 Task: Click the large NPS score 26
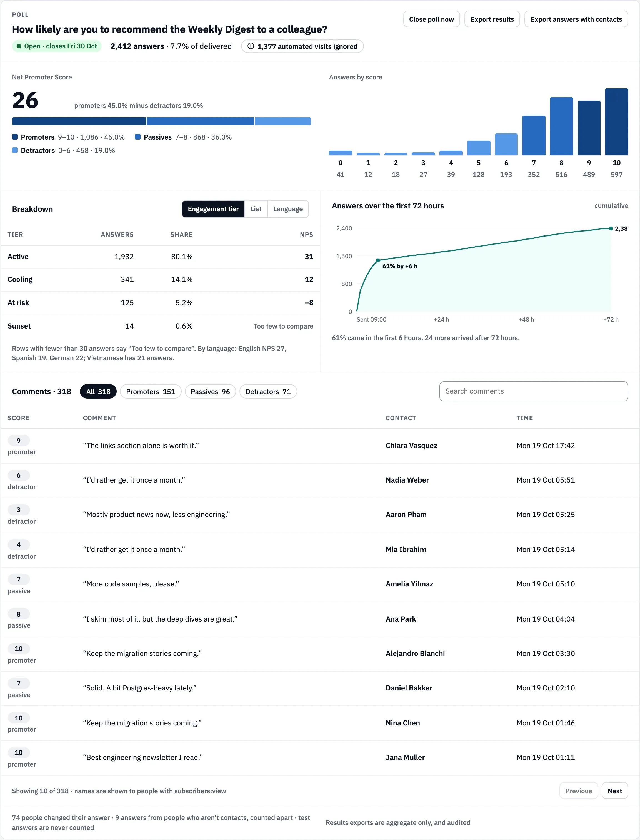tap(25, 100)
